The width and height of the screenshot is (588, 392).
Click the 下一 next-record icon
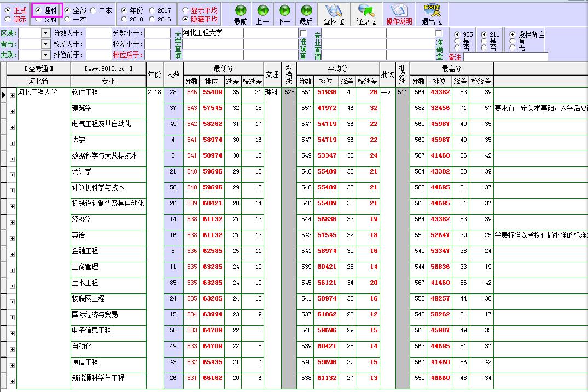284,10
